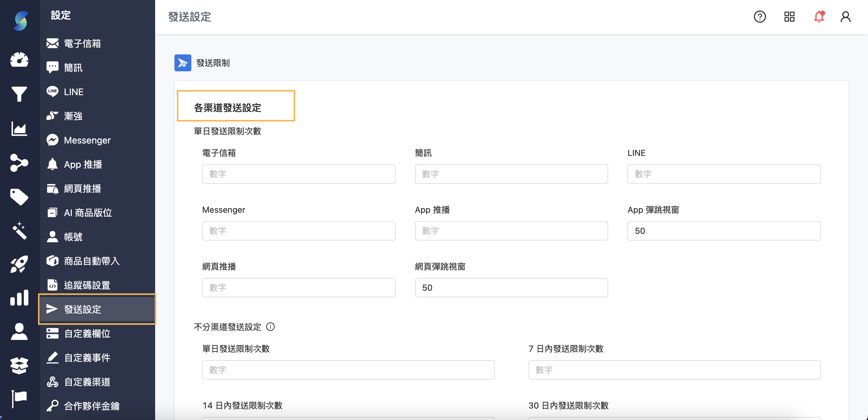Open the LINE settings menu item
Screen dimensions: 868x420
pyautogui.click(x=73, y=92)
